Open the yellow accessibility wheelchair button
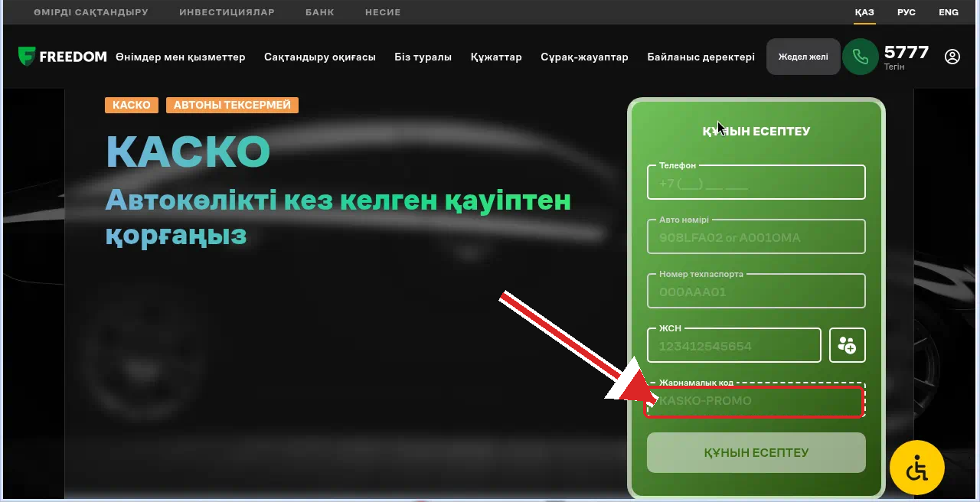 [917, 468]
